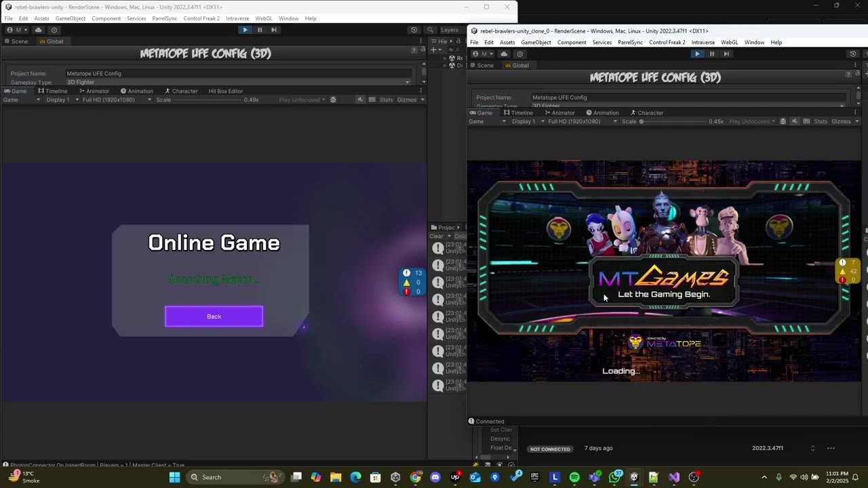The width and height of the screenshot is (868, 488).
Task: Open Chrome from taskbar
Action: (415, 477)
